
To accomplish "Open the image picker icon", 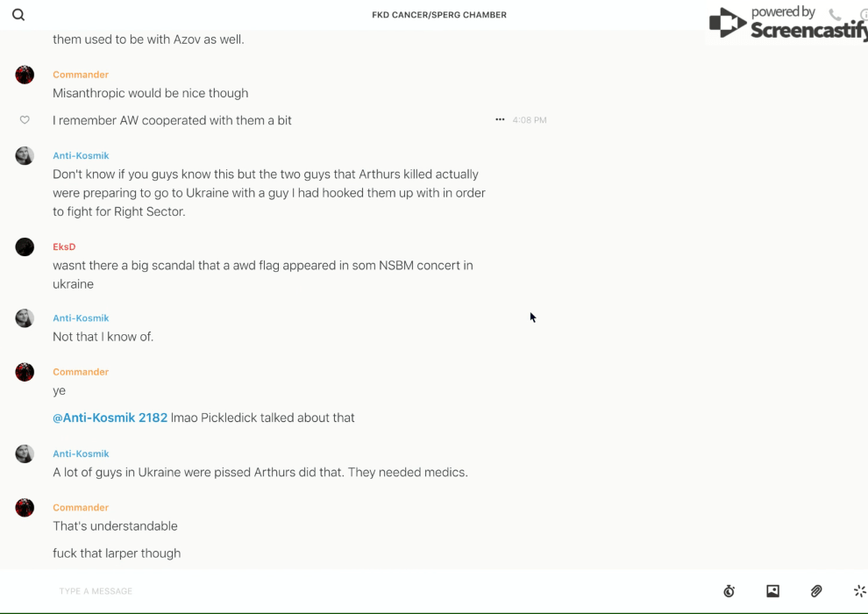I will point(772,591).
